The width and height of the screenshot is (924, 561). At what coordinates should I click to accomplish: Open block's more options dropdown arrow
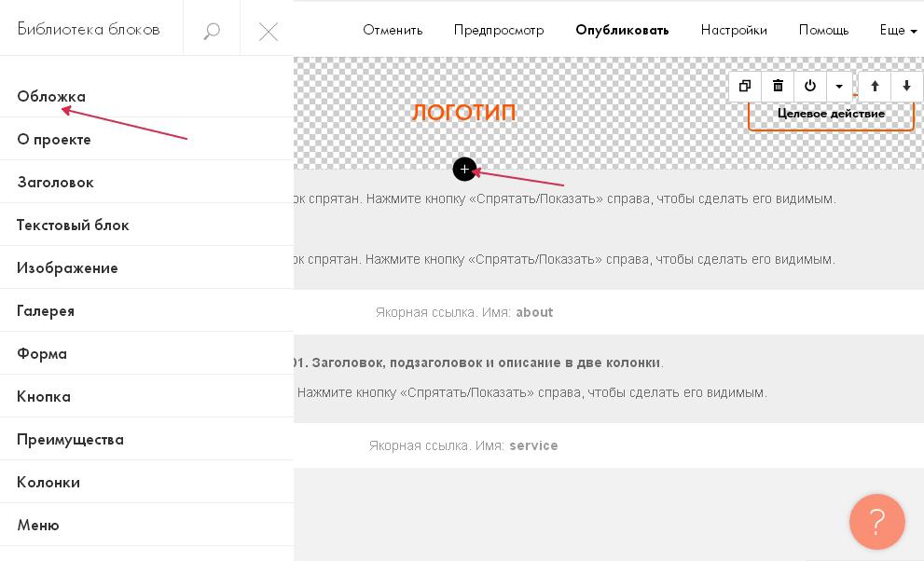pos(839,87)
